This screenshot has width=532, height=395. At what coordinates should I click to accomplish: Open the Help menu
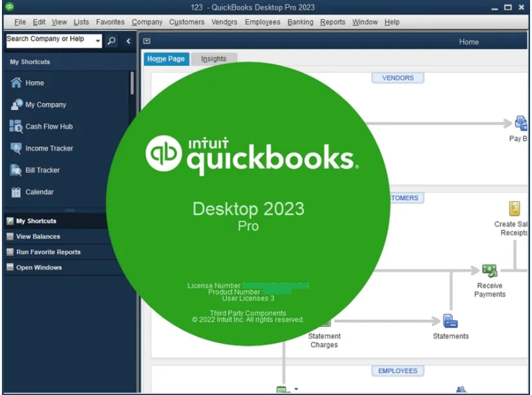click(392, 22)
